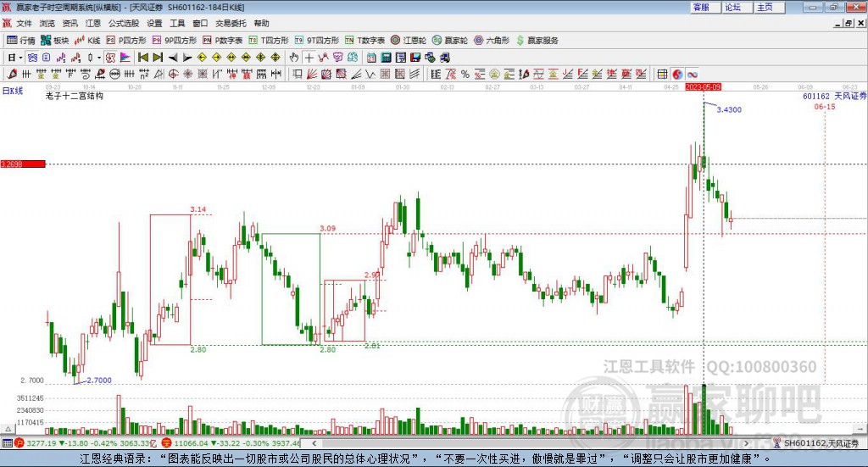Viewport: 868px width, 467px height.
Task: Open the 窗口 menu
Action: point(200,23)
